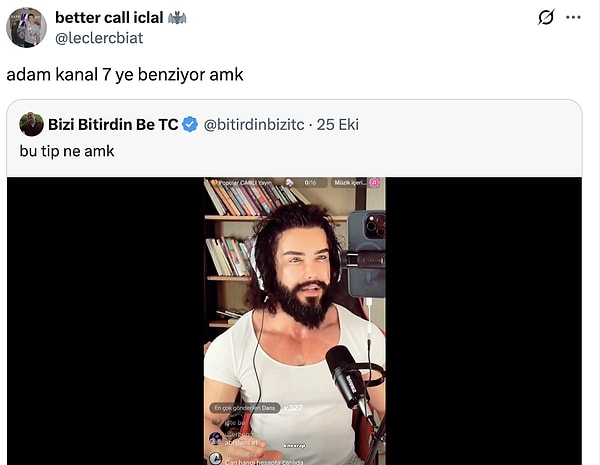Open the @leclercbiat handle
This screenshot has width=600, height=465.
99,38
